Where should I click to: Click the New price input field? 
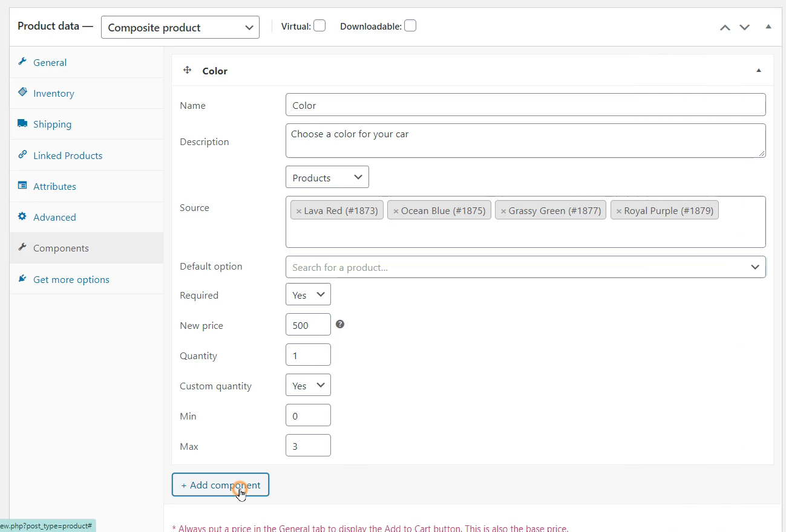pos(308,325)
